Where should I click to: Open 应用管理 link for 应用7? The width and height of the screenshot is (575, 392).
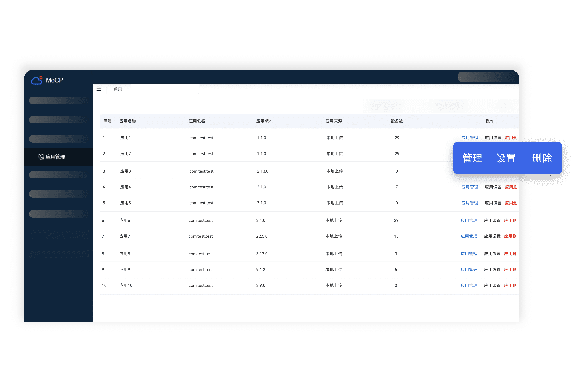[x=469, y=236]
